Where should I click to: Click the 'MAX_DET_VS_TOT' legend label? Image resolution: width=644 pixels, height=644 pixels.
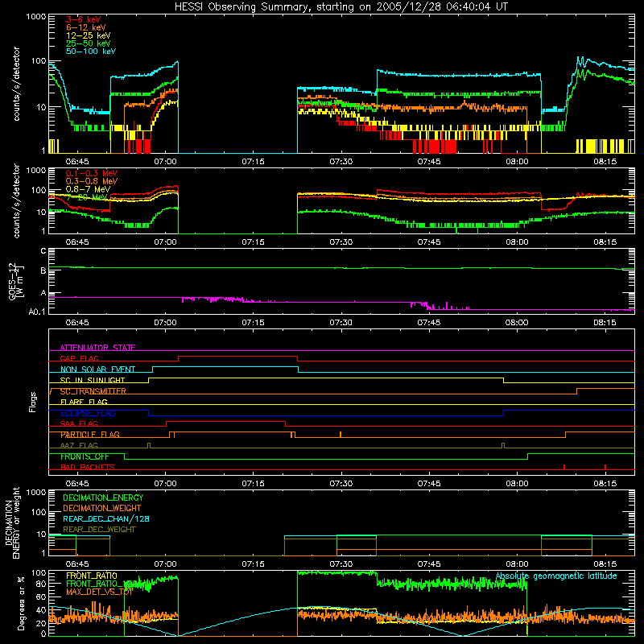(x=100, y=592)
